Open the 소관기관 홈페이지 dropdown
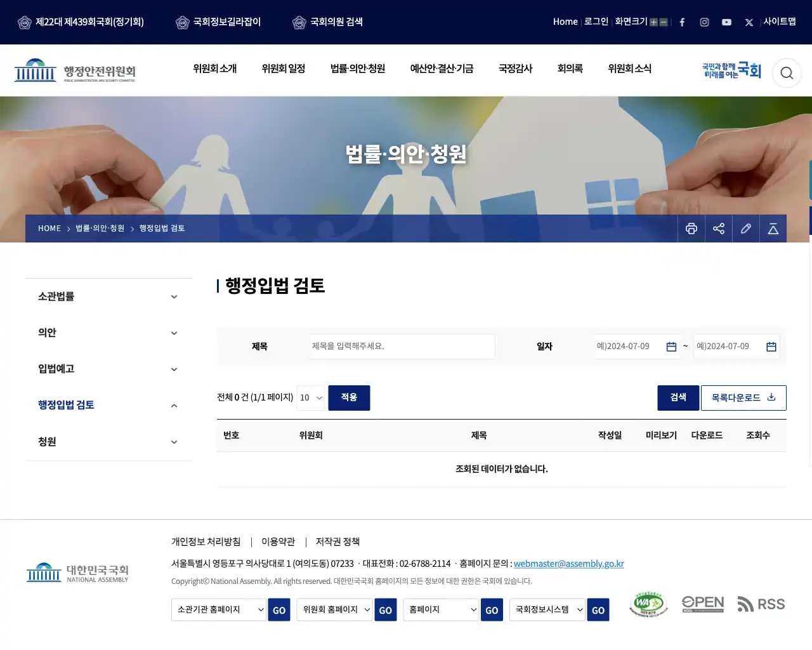Viewport: 812px width, 650px height. 219,610
